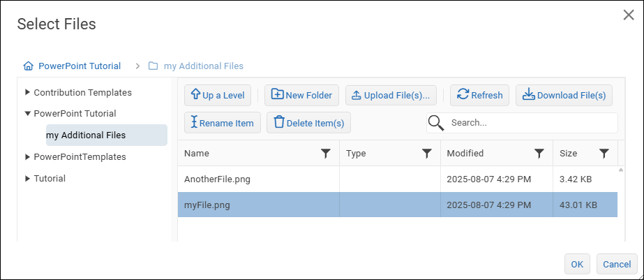The width and height of the screenshot is (644, 280).
Task: Open the Modified column filter
Action: (x=539, y=154)
